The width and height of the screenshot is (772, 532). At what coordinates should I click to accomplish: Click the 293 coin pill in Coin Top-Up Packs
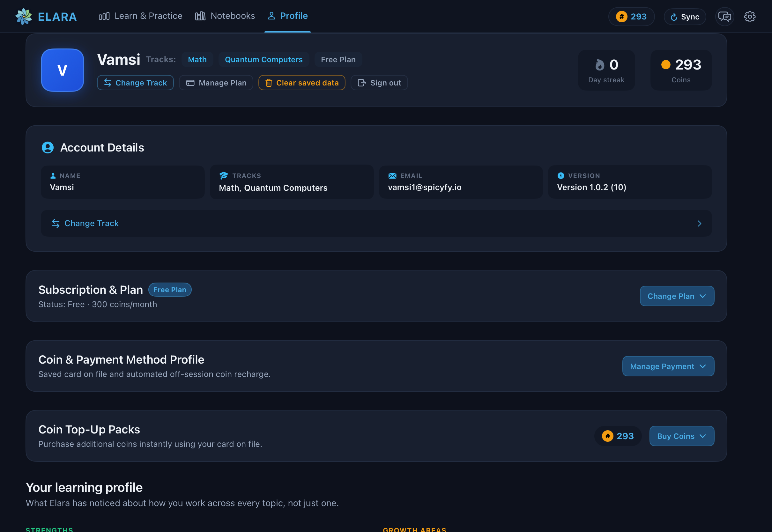[x=618, y=436]
